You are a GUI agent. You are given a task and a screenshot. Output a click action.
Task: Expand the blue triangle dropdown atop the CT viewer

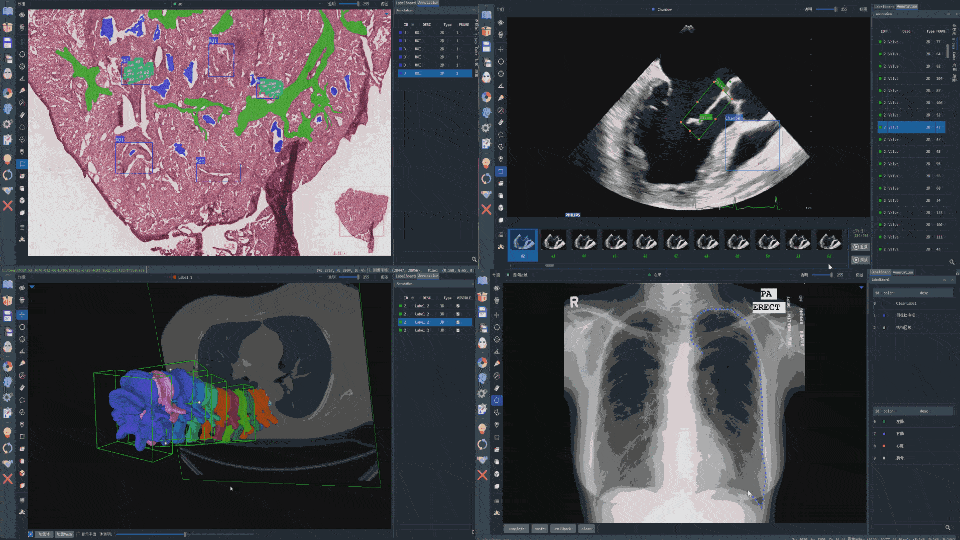(32, 287)
